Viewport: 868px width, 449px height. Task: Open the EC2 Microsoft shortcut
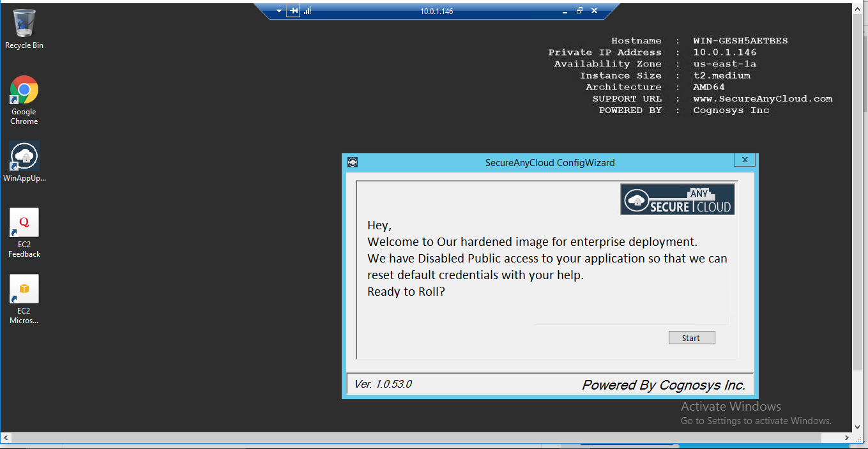click(x=24, y=288)
